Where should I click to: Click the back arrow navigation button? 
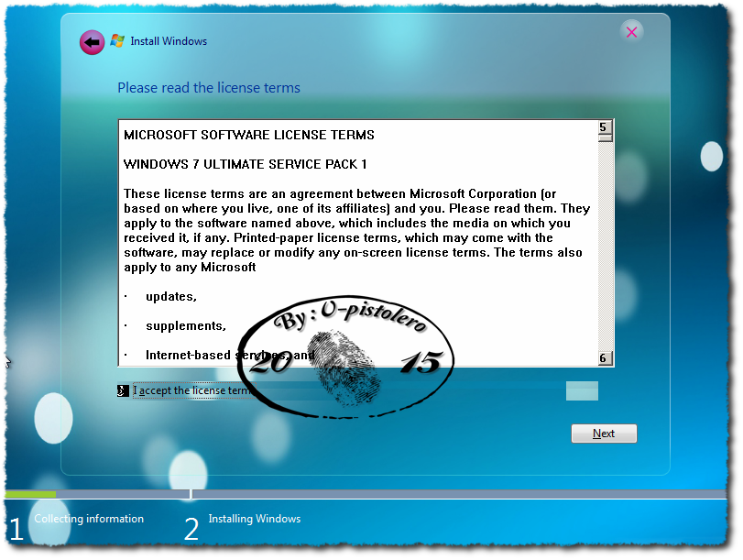(92, 42)
